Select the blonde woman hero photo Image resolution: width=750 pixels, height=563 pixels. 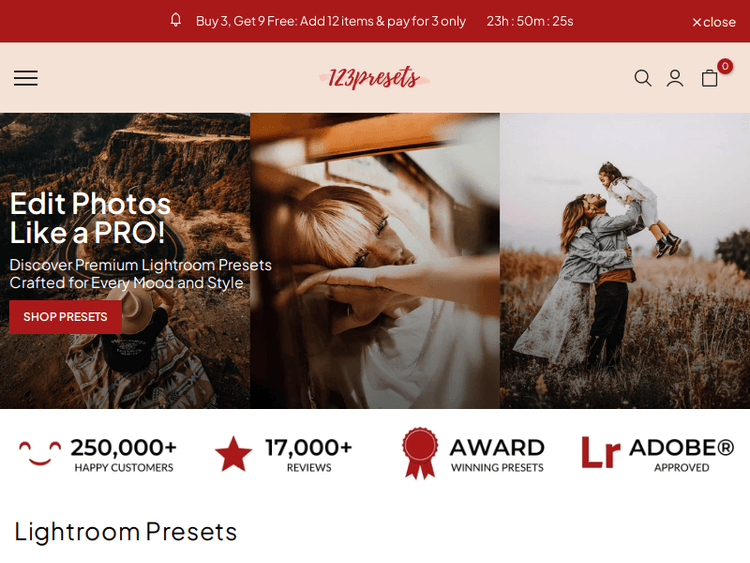click(x=375, y=261)
